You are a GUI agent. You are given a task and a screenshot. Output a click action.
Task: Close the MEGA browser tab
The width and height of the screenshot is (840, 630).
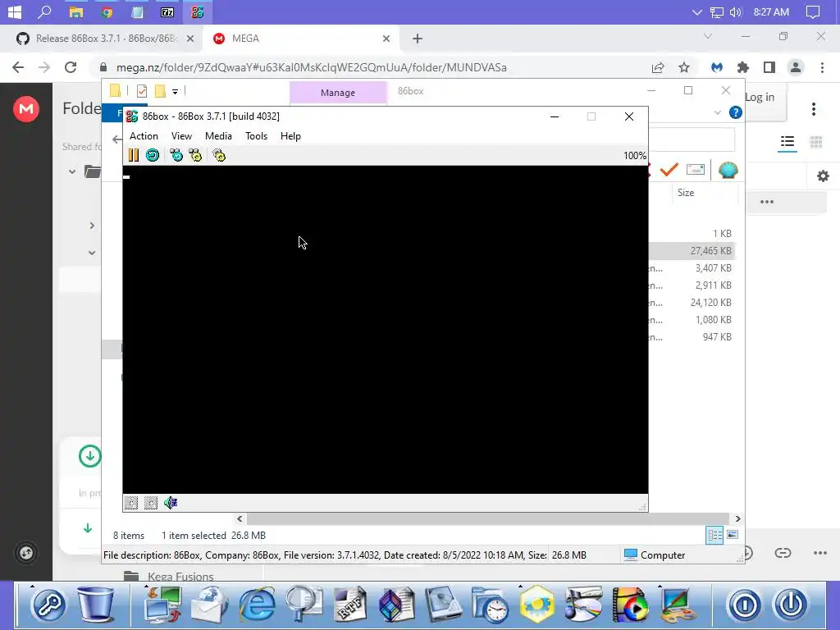pos(386,39)
